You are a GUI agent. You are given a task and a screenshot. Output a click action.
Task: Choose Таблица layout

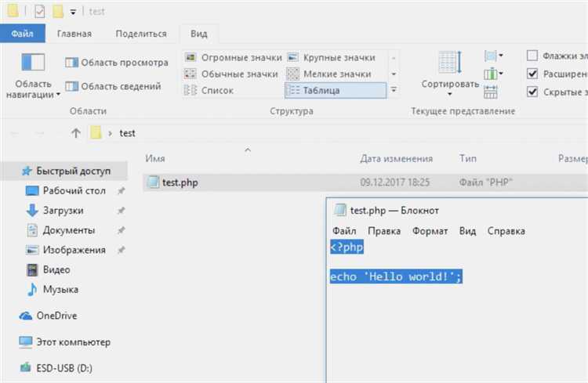point(336,90)
